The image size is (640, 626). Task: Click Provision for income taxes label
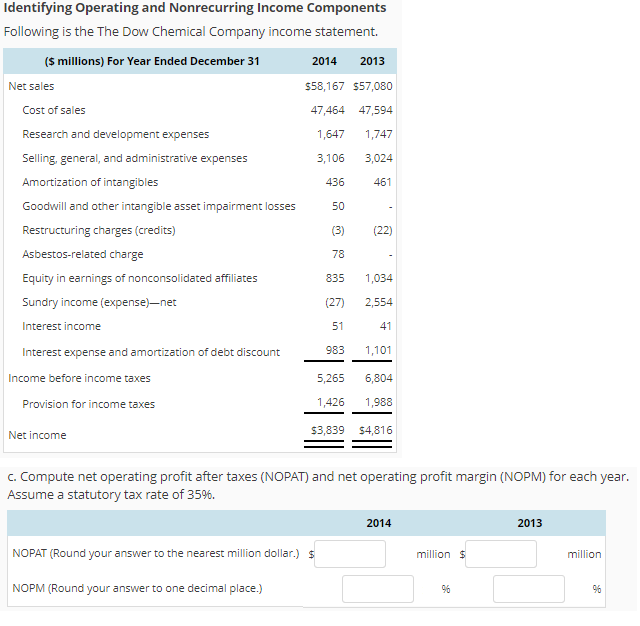click(89, 404)
